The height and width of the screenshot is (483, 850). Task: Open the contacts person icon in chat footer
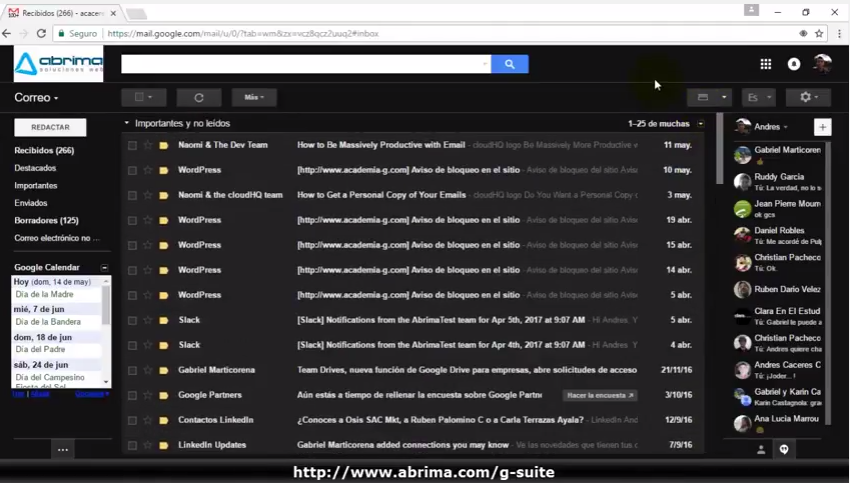761,449
